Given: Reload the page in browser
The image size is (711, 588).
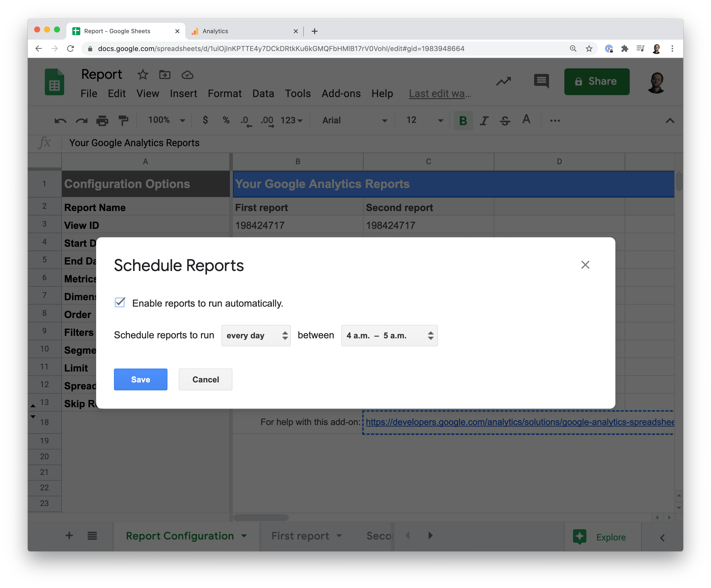Looking at the screenshot, I should [70, 48].
